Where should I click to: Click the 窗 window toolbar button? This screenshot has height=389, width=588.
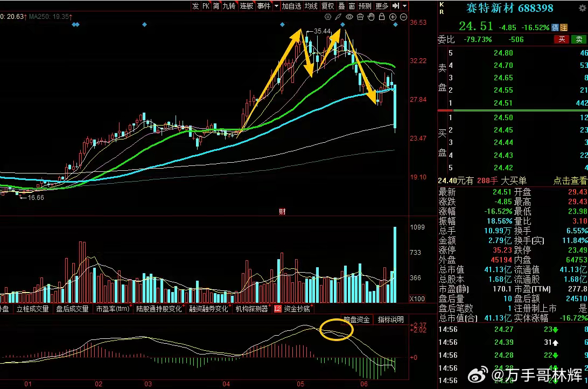(x=352, y=6)
